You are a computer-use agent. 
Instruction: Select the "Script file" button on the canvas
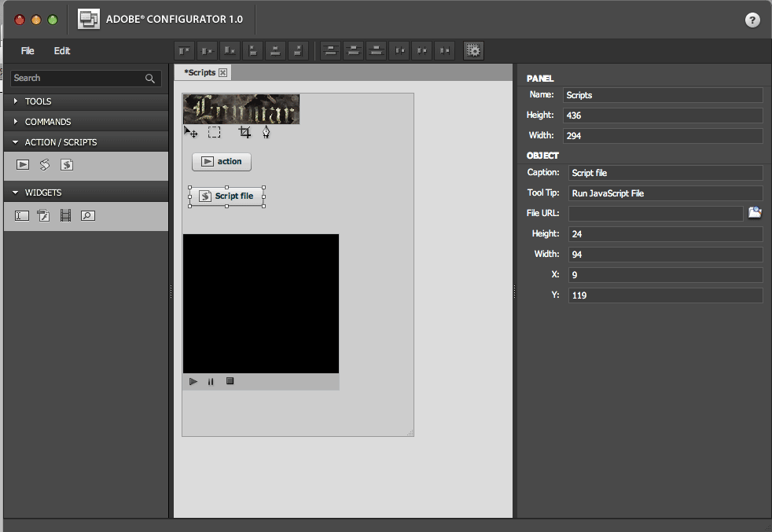click(226, 196)
